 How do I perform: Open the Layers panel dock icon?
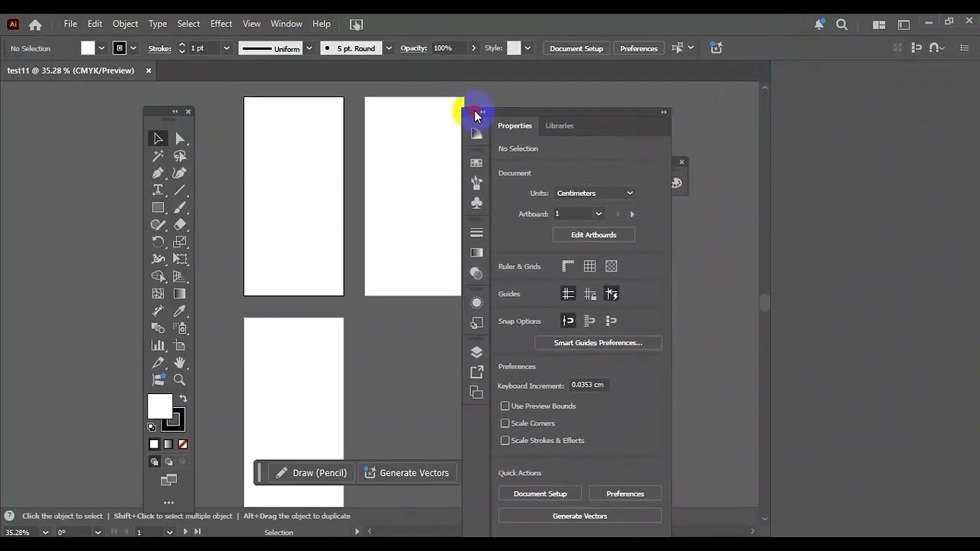tap(476, 352)
